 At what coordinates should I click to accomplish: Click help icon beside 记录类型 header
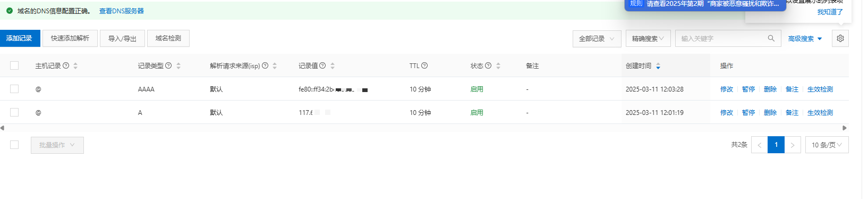[x=168, y=65]
